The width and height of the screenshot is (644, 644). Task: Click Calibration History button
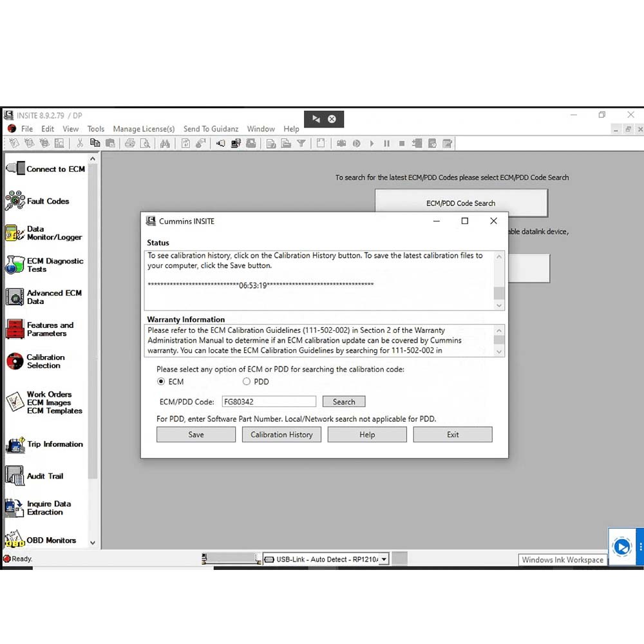click(282, 435)
